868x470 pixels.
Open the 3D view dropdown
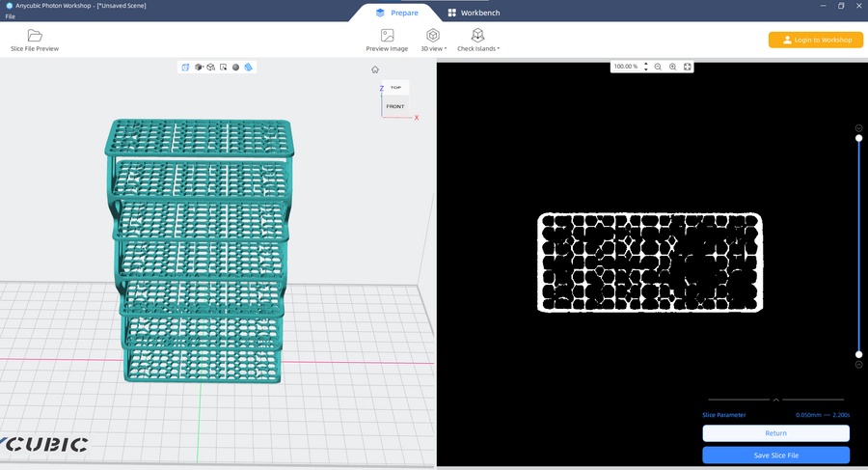[x=434, y=39]
